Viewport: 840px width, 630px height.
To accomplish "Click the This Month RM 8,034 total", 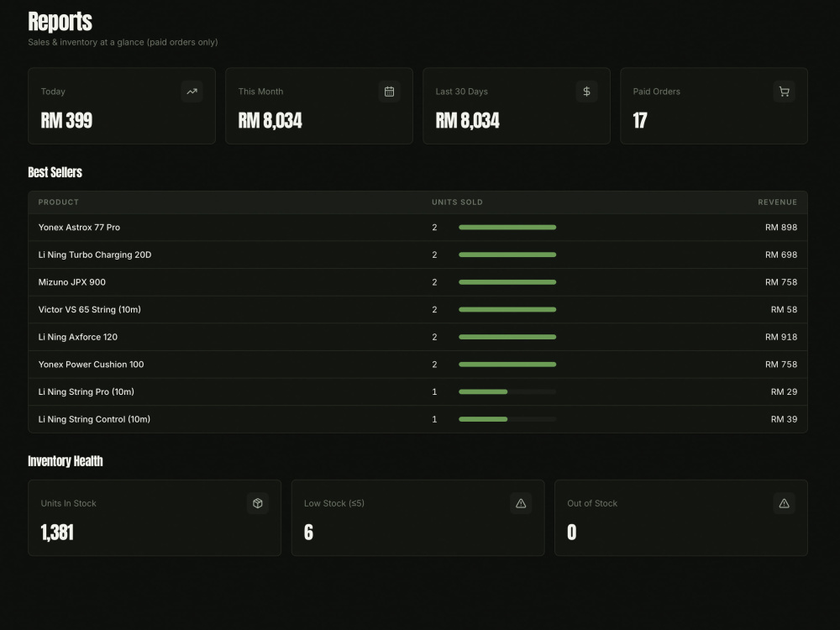I will 270,120.
